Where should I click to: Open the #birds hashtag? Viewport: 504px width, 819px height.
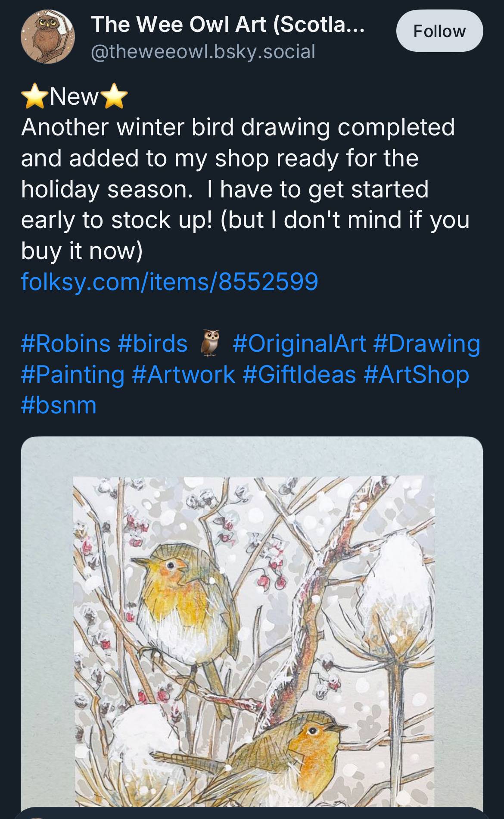point(152,343)
